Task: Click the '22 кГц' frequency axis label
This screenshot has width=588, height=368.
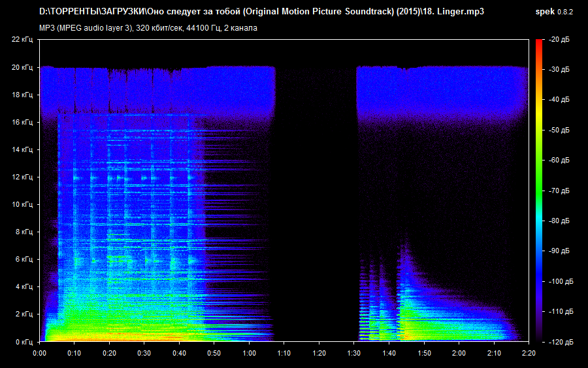Action: click(x=22, y=39)
